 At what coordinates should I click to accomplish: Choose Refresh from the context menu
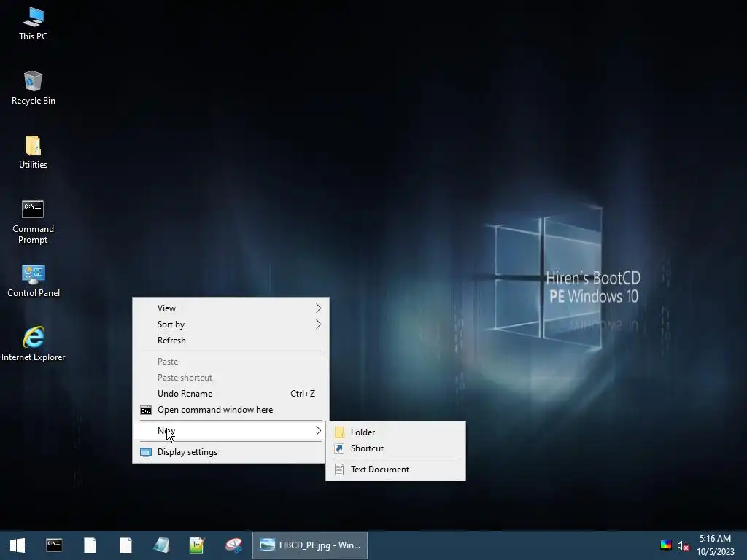point(231,341)
